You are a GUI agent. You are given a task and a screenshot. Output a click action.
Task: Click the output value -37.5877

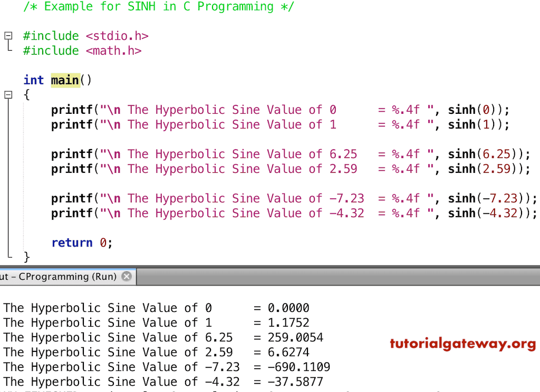tap(295, 382)
